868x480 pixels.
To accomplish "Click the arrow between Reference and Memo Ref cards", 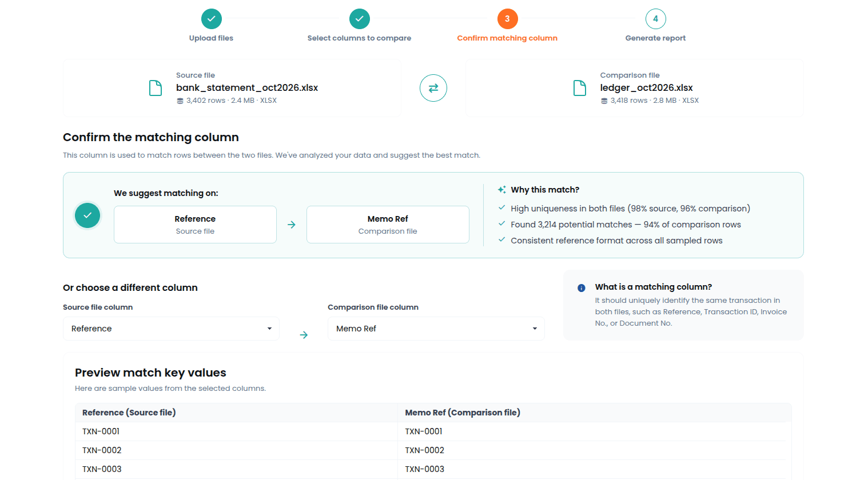I will (x=292, y=225).
